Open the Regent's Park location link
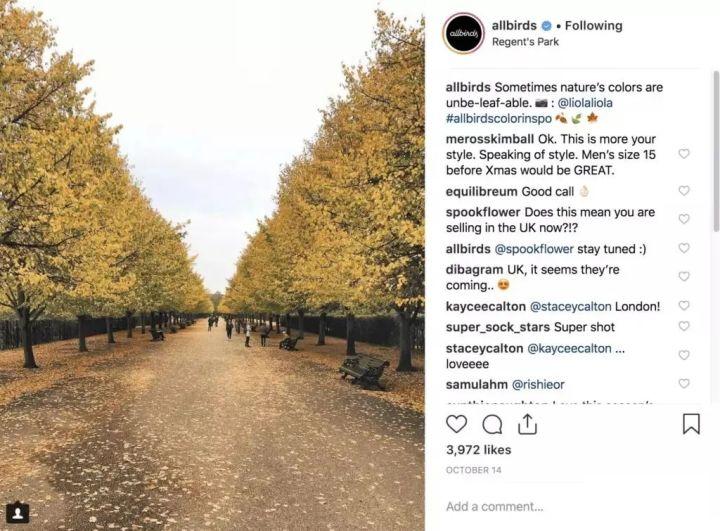Screen dimensions: 720x531 (525, 42)
